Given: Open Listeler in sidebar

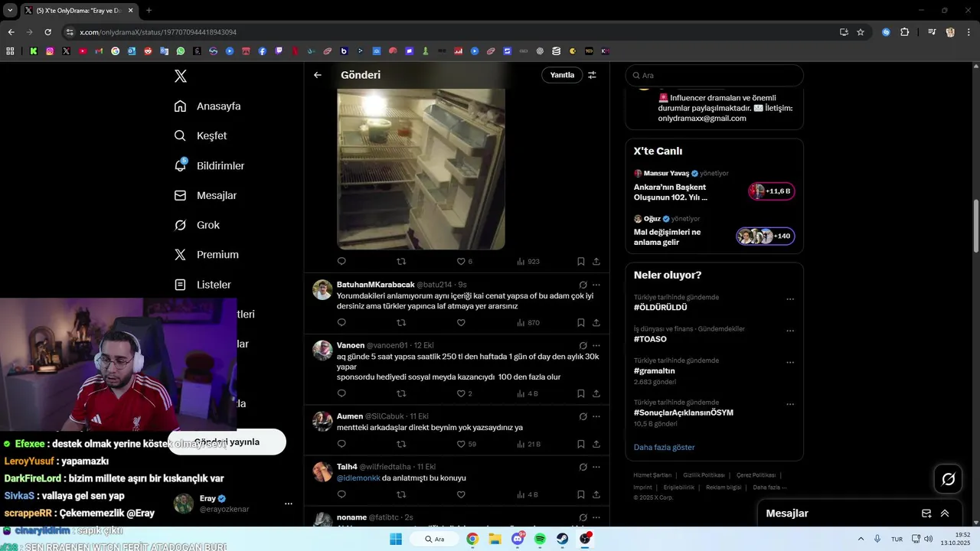Looking at the screenshot, I should (x=202, y=285).
